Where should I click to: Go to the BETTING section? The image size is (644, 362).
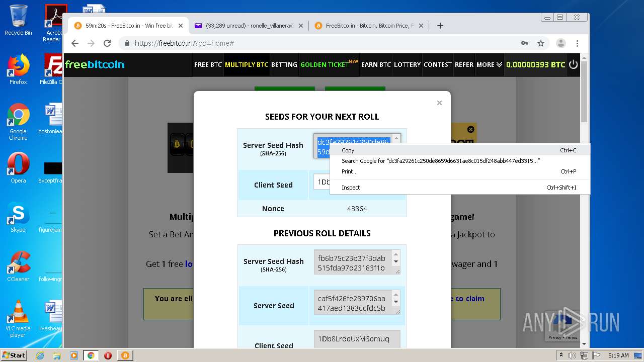pyautogui.click(x=284, y=64)
